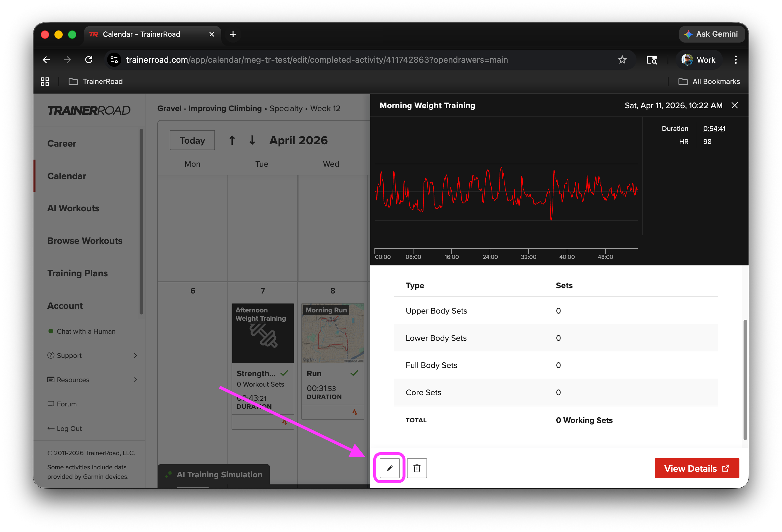Open the Work profile menu
Image resolution: width=782 pixels, height=532 pixels.
click(699, 60)
